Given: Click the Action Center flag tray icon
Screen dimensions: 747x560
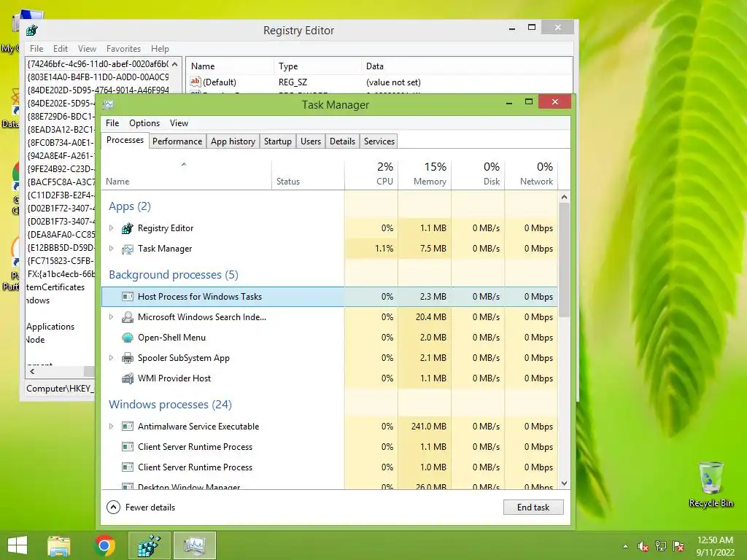Looking at the screenshot, I should (678, 546).
